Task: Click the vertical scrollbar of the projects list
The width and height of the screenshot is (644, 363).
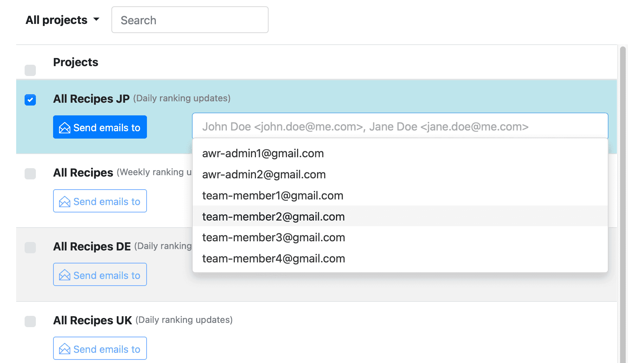Action: pos(623,204)
